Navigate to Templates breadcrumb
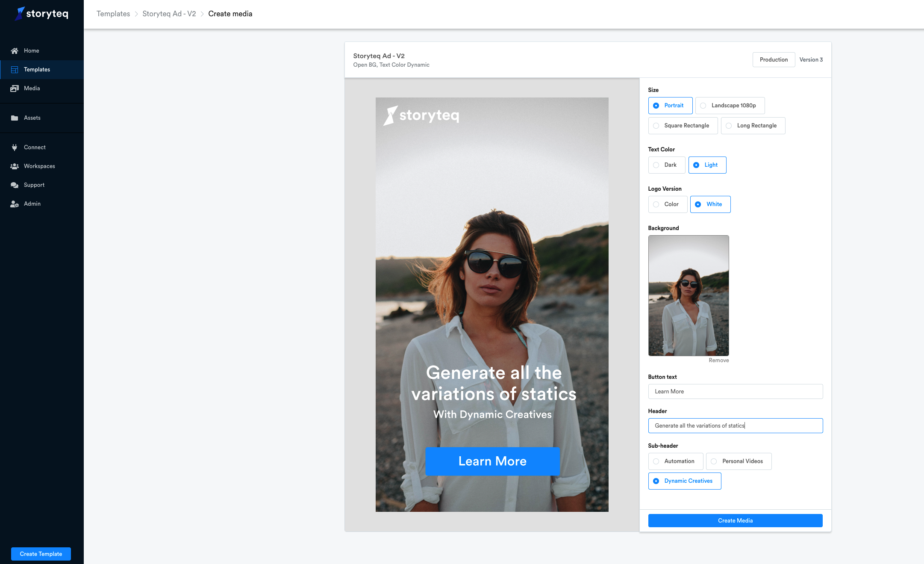The image size is (924, 564). pos(113,13)
